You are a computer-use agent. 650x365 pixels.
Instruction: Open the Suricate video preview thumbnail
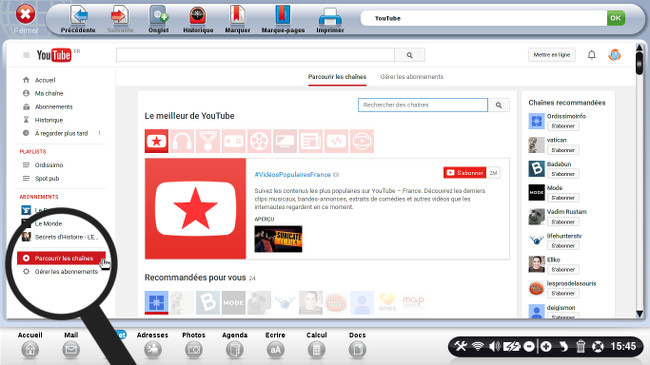coord(278,239)
